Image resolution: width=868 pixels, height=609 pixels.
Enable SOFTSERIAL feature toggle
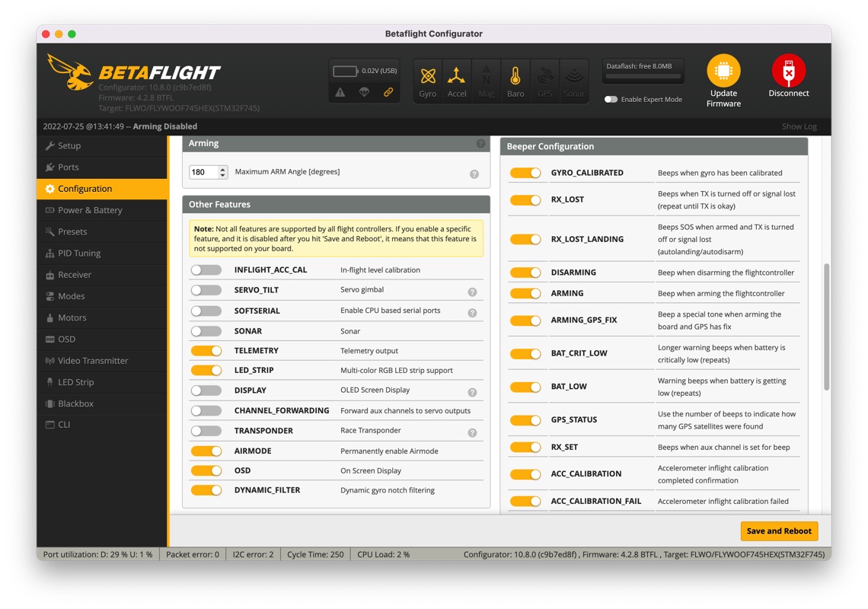(x=206, y=311)
